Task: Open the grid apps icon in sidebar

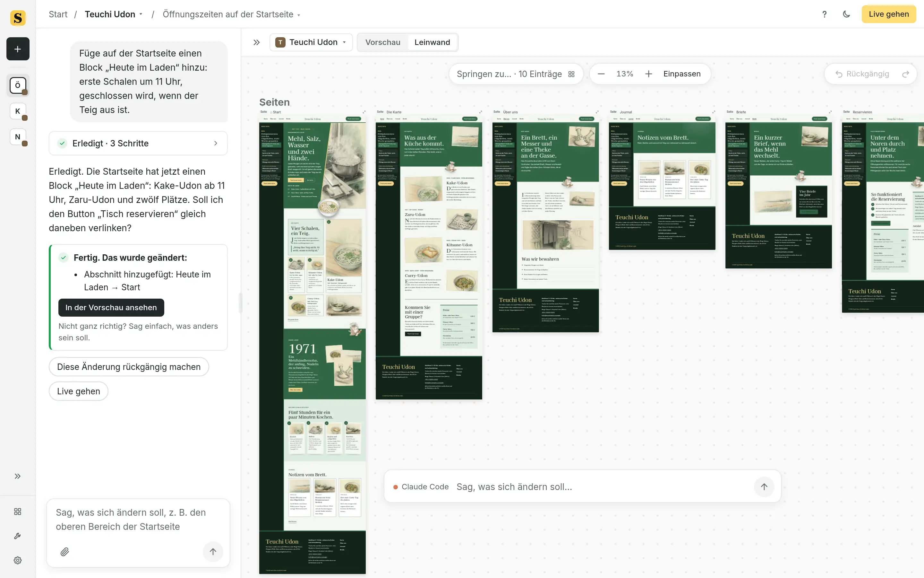Action: pos(18,512)
